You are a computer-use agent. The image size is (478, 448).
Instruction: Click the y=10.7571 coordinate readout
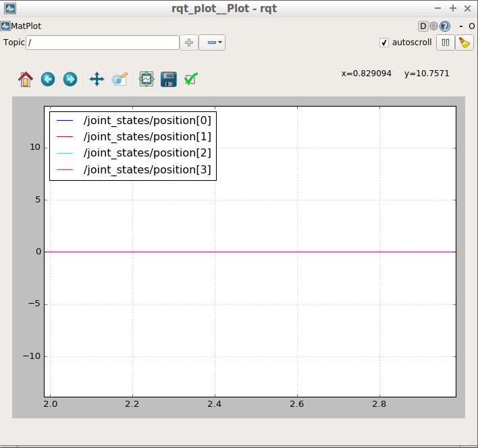pyautogui.click(x=427, y=74)
